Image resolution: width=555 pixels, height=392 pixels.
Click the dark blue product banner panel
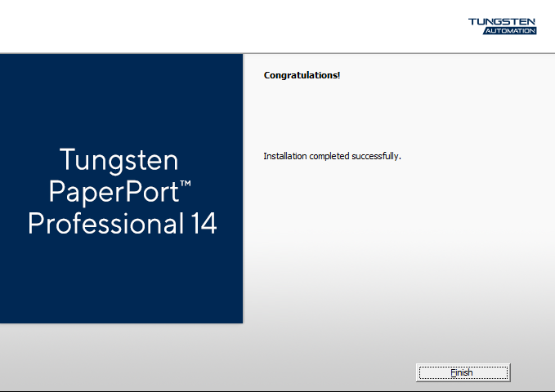tap(122, 98)
